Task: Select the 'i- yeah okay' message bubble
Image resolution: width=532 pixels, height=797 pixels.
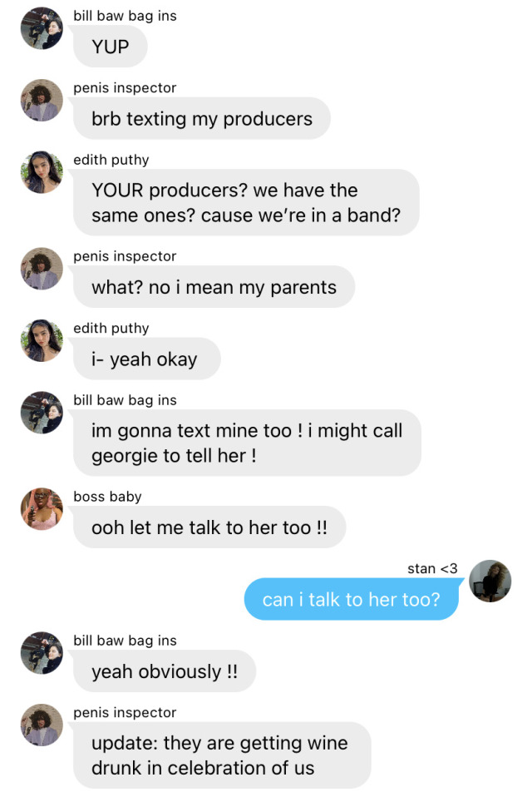Action: [146, 359]
